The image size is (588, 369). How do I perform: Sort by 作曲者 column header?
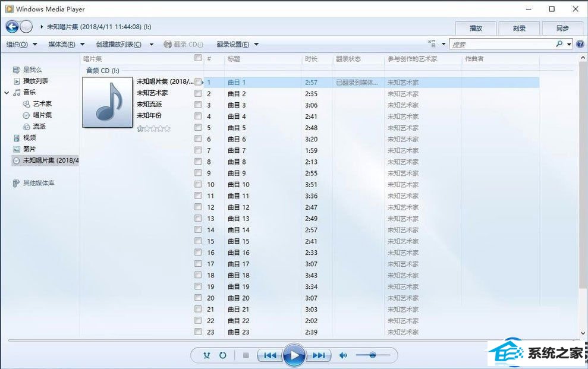pos(500,59)
